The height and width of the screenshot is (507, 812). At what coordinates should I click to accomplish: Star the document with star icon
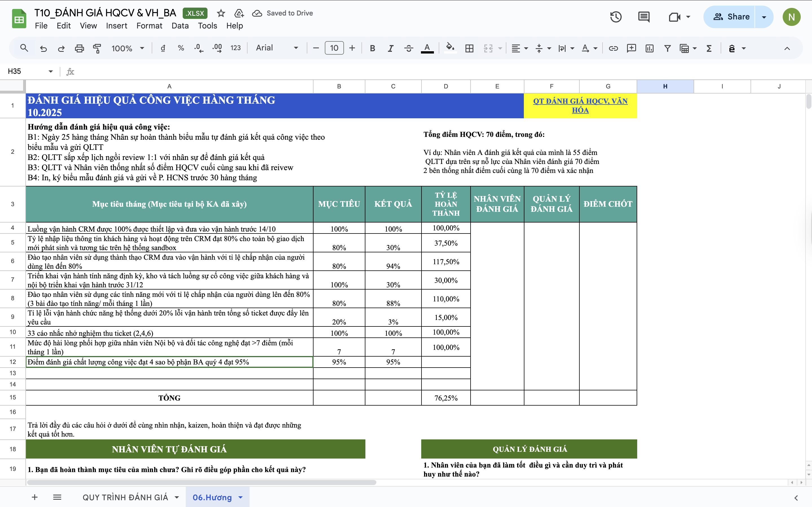tap(221, 14)
